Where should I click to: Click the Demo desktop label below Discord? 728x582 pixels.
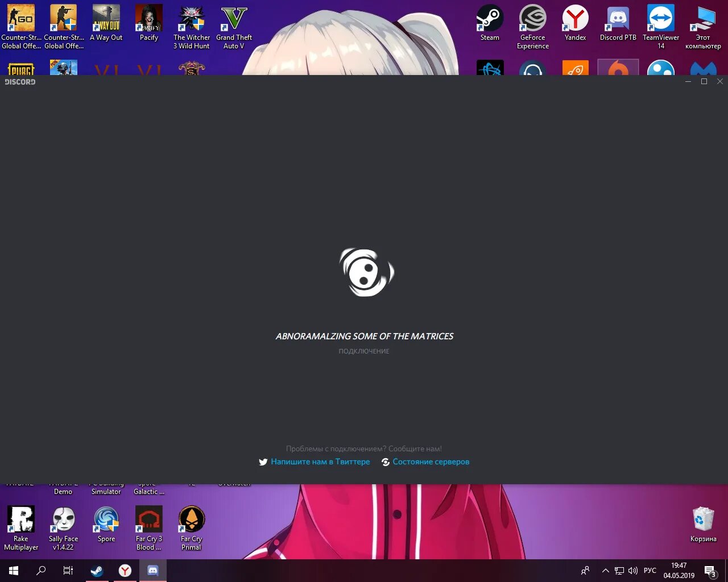click(63, 492)
